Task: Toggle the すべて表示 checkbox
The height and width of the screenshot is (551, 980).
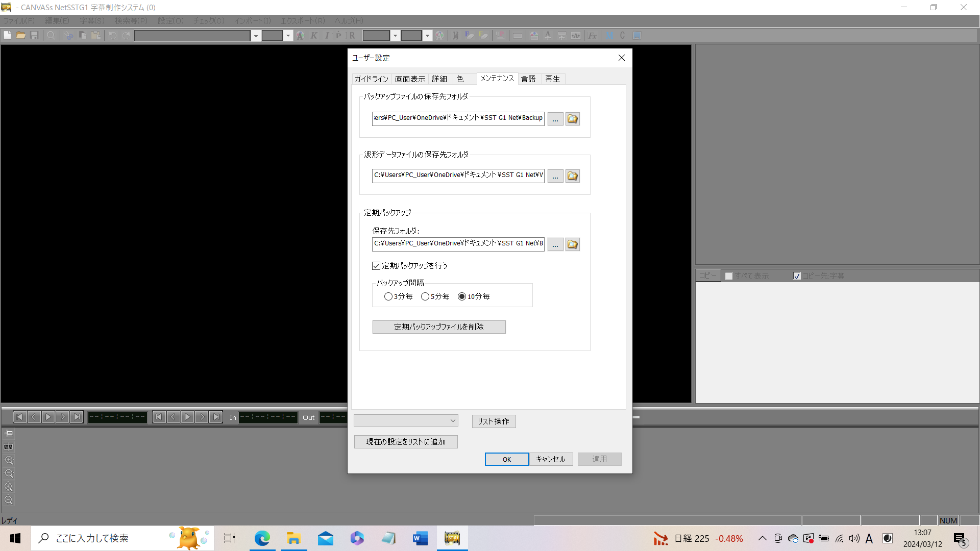Action: [729, 276]
